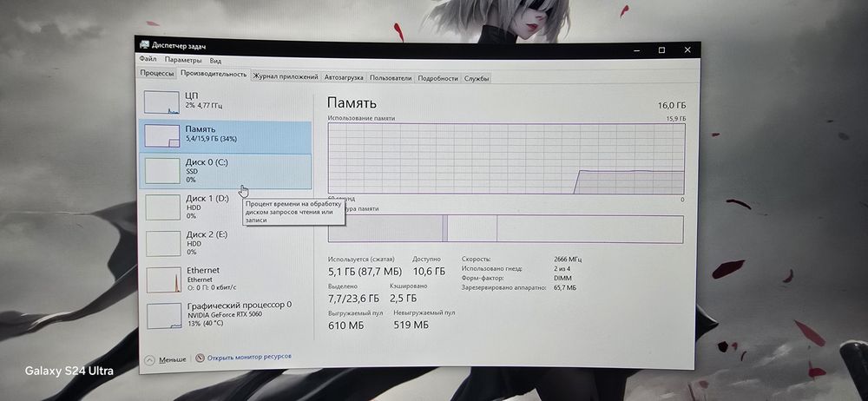The image size is (868, 401).
Task: Click Диск 0 (C:) label text
Action: (207, 162)
